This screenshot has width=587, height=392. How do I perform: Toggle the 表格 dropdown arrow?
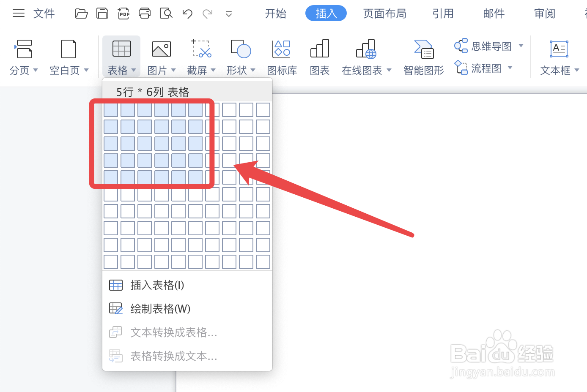tap(134, 70)
